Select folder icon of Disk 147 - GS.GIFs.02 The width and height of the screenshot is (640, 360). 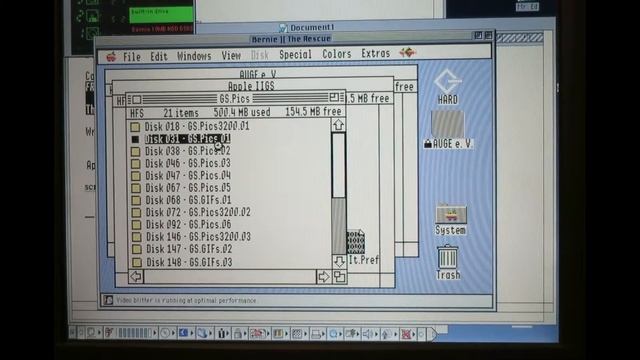(x=137, y=249)
